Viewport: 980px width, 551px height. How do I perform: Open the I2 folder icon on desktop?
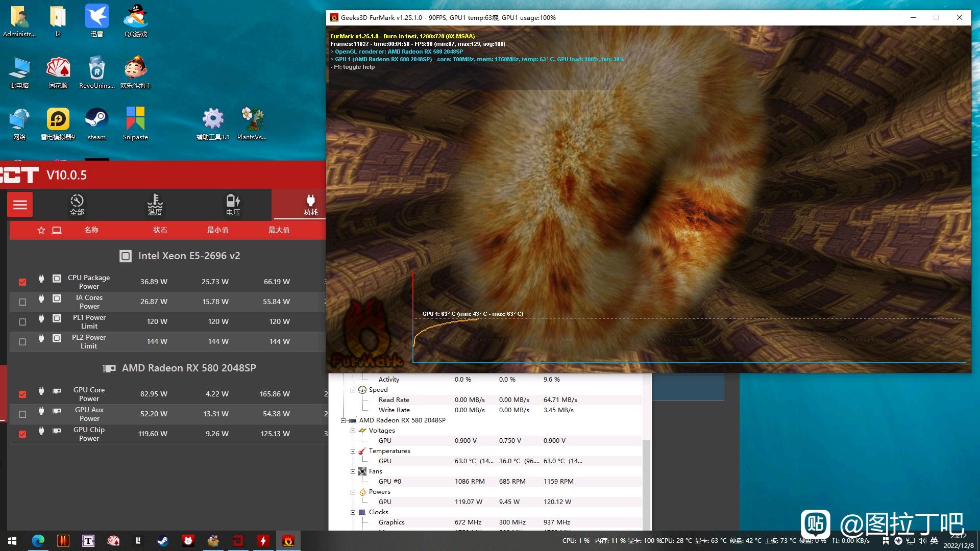click(58, 21)
